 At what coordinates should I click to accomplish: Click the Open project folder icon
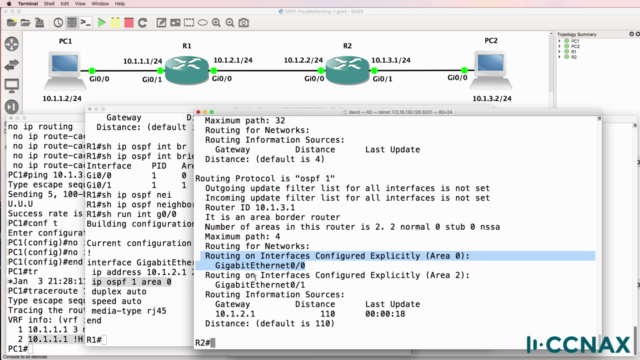pyautogui.click(x=25, y=22)
